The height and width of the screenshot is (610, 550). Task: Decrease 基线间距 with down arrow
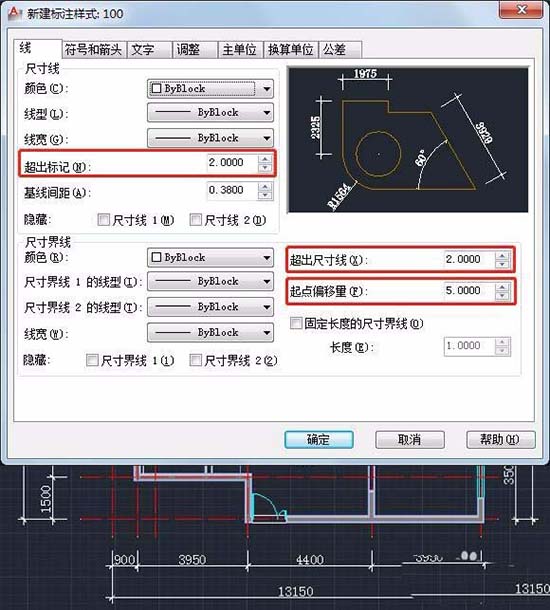pyautogui.click(x=265, y=195)
